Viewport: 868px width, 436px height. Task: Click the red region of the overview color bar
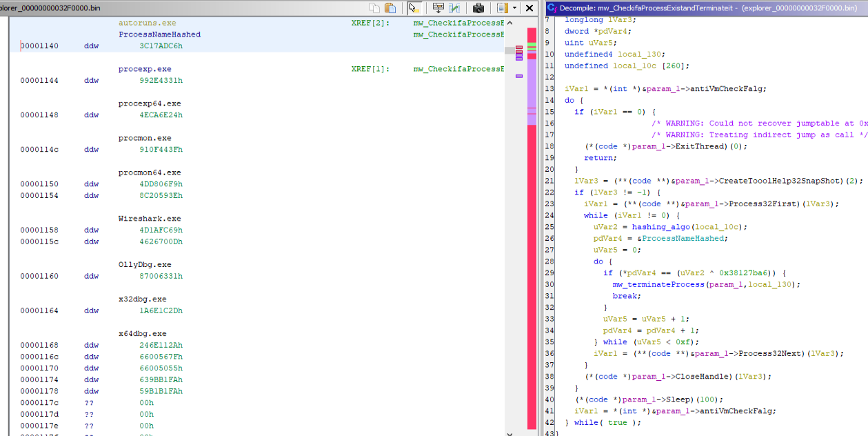click(531, 34)
